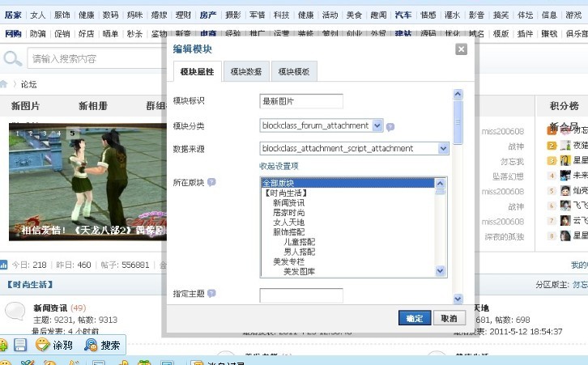The width and height of the screenshot is (588, 365).
Task: Click the 坠落幻想 username
Action: (508, 176)
